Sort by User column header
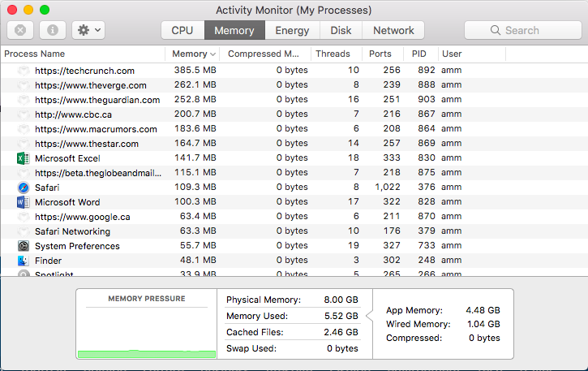Image resolution: width=588 pixels, height=371 pixels. [x=472, y=54]
